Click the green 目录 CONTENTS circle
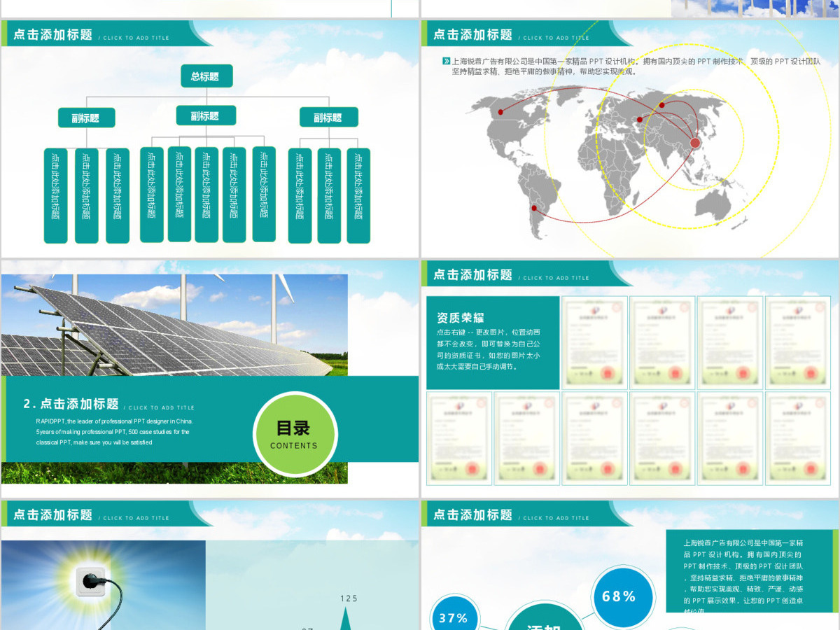The width and height of the screenshot is (840, 630). click(295, 434)
